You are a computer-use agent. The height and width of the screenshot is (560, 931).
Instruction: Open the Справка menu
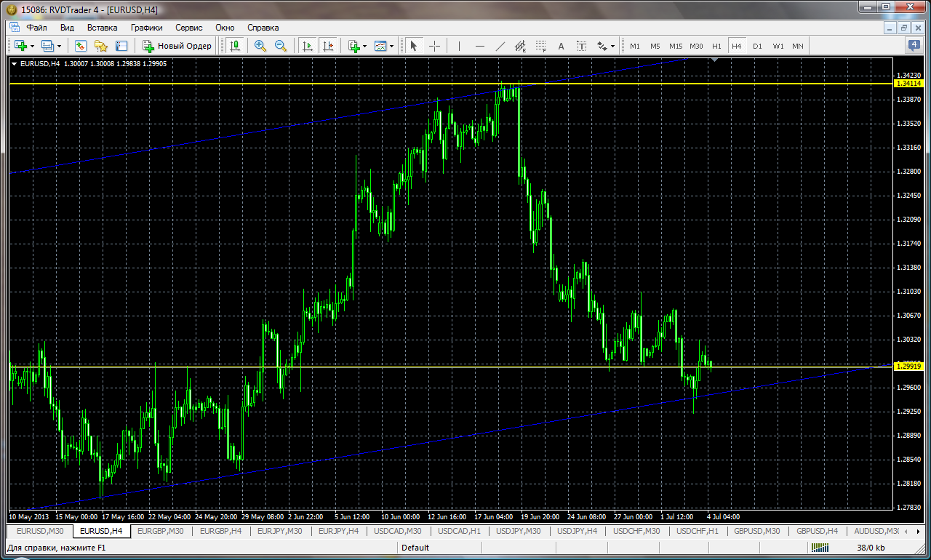tap(263, 28)
